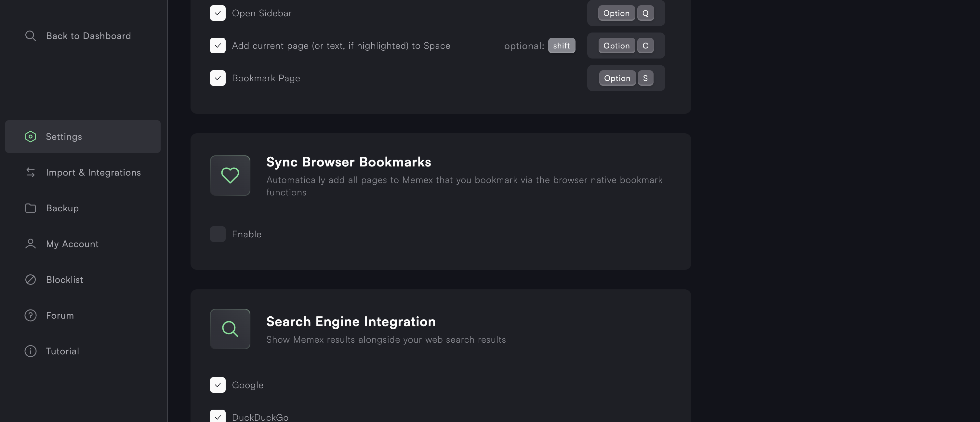Click the optional shift key badge
980x422 pixels.
click(x=562, y=46)
